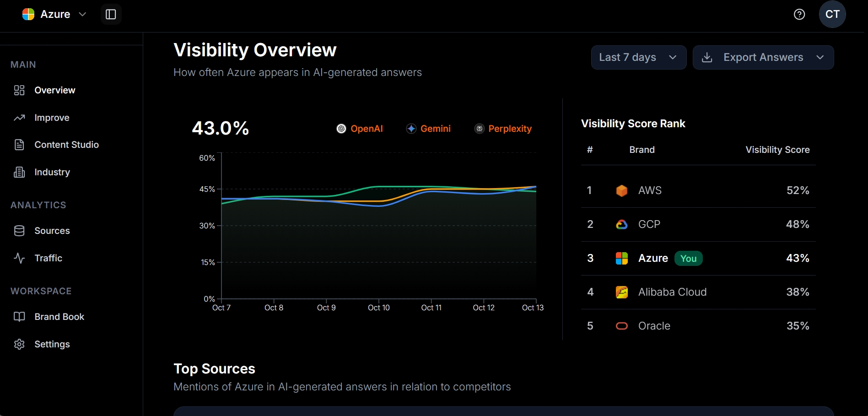Open the Improve section icon
Screen dimensions: 868x416
pyautogui.click(x=19, y=118)
